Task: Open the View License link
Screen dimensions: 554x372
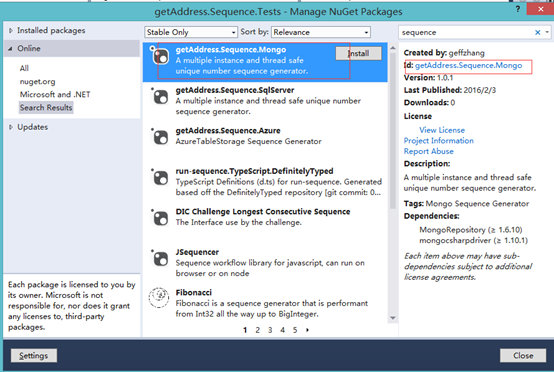Action: coord(442,130)
